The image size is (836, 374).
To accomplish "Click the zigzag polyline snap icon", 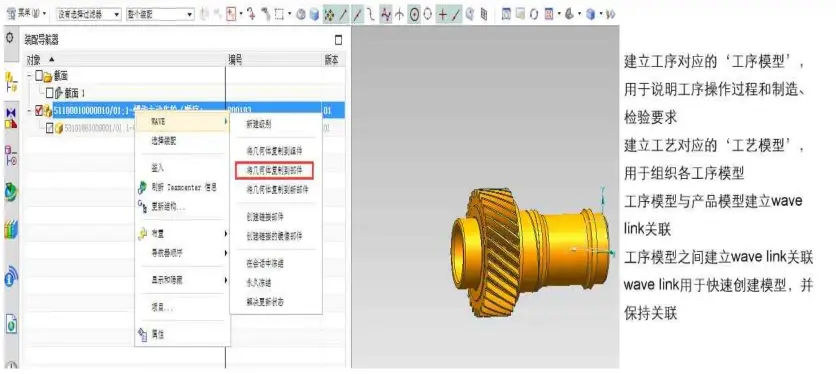I will coord(385,14).
